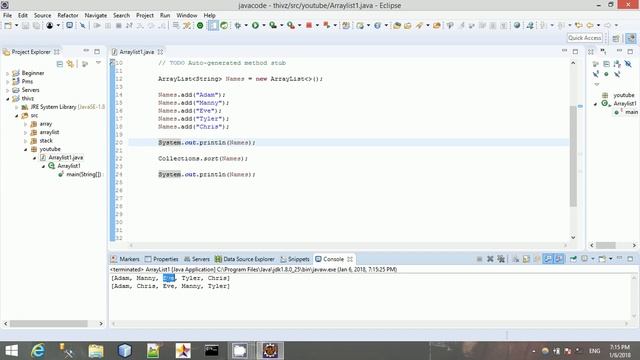
Task: Minimize the Project Explorer panel
Action: tap(86, 51)
